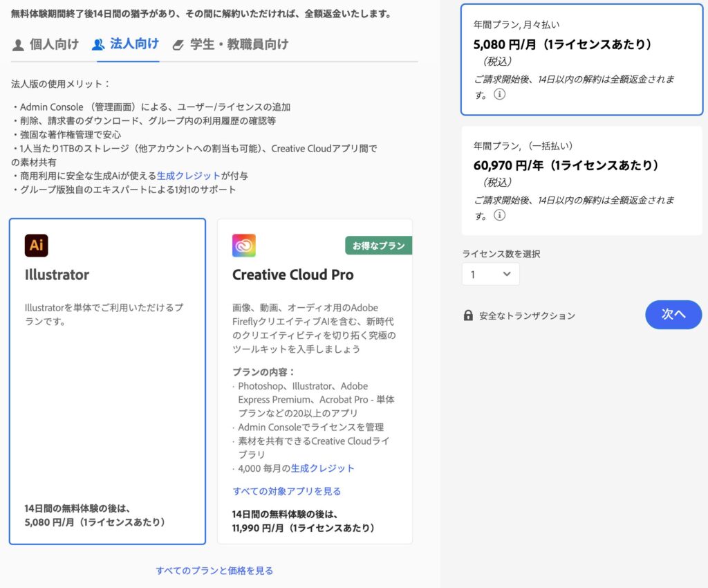The image size is (708, 588).
Task: Click the graduation cap icon beside 学生・教職員向け
Action: coord(178,45)
